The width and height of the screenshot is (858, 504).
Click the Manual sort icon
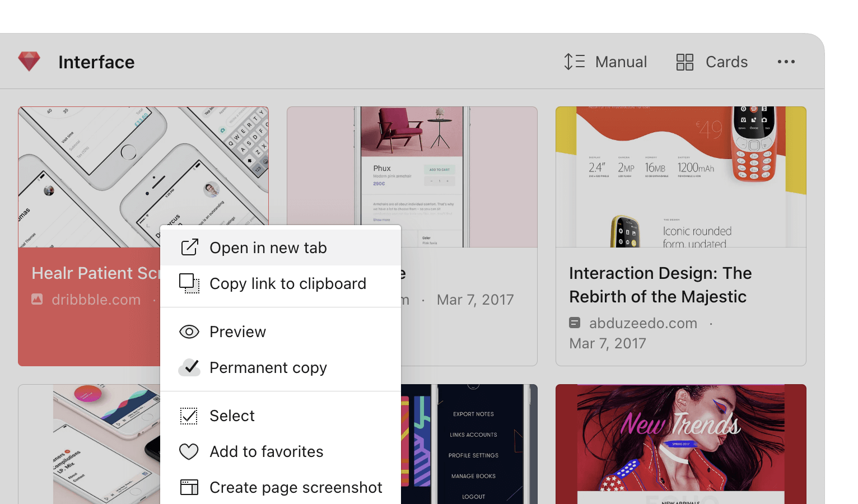(x=575, y=62)
